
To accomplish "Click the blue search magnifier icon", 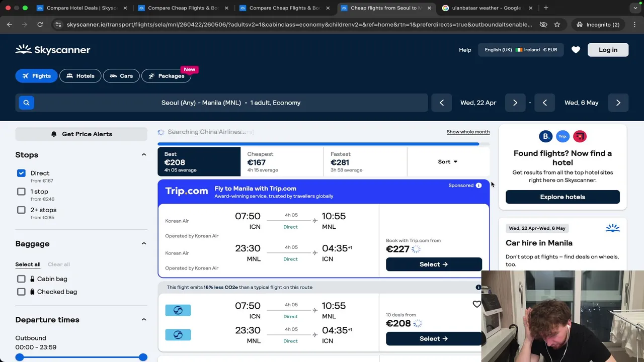I will 26,103.
